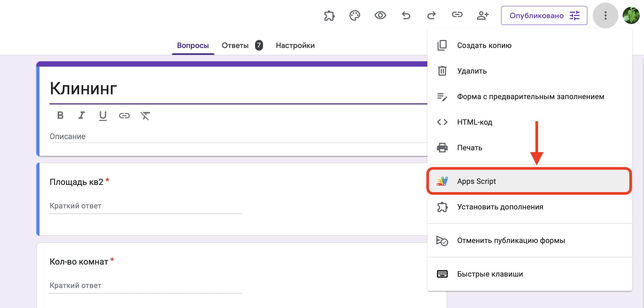Apply italic formatting to the title
The image size is (644, 308).
click(x=81, y=115)
